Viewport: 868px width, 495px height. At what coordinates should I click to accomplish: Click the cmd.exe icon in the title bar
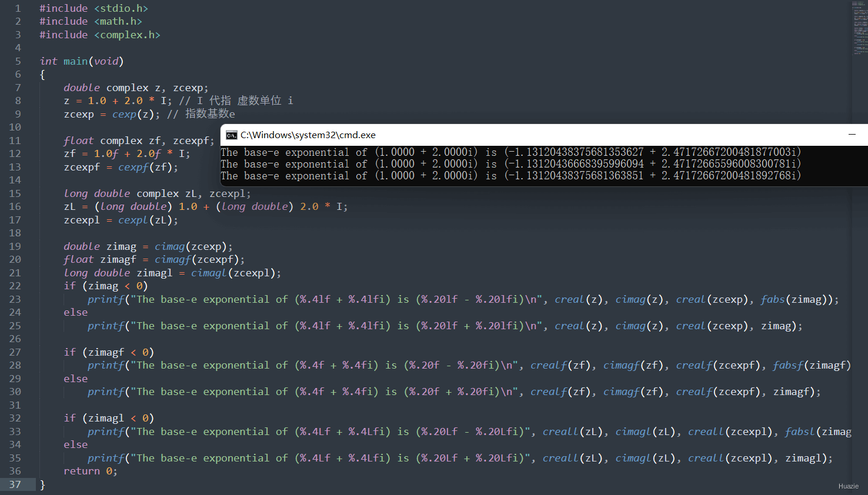click(x=232, y=135)
